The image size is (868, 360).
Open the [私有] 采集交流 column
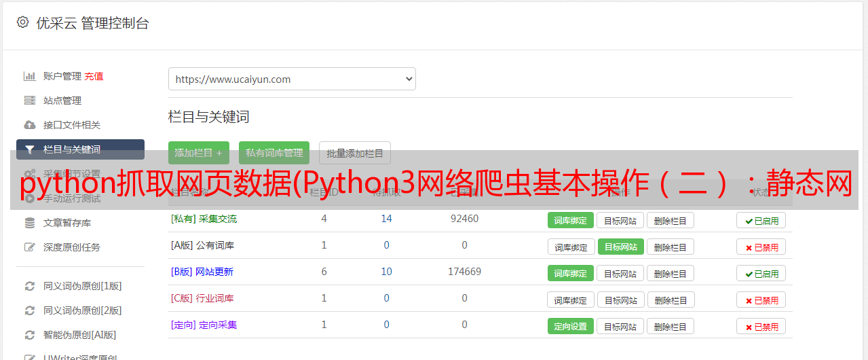(204, 219)
